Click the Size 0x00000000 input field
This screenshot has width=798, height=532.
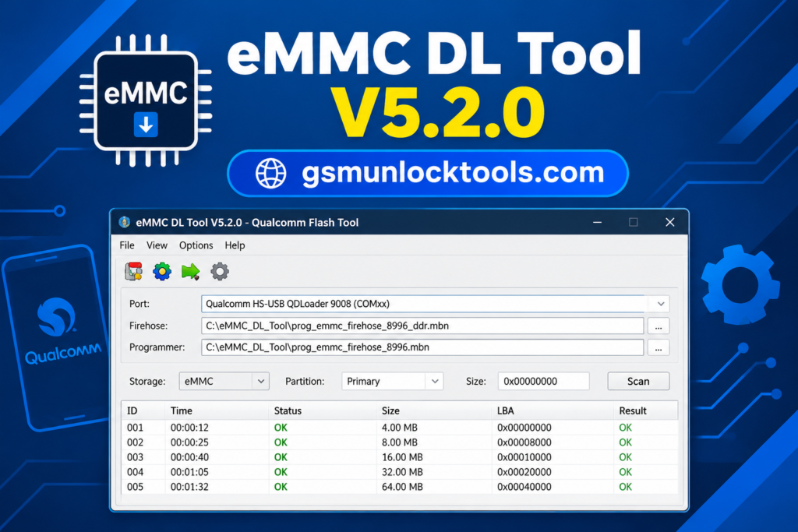tap(543, 381)
